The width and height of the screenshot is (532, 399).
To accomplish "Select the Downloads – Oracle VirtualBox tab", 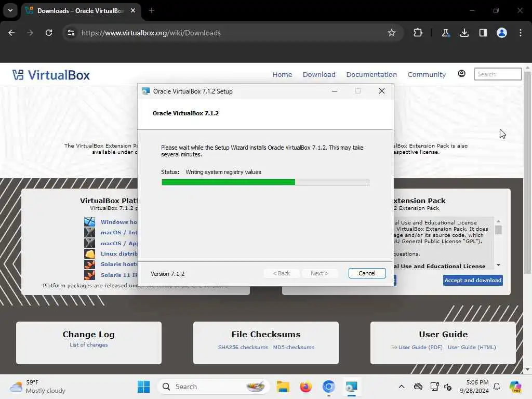I will click(81, 10).
